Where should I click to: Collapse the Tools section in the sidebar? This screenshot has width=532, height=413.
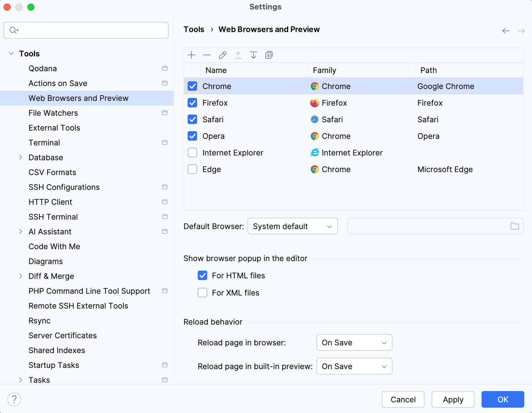[11, 53]
